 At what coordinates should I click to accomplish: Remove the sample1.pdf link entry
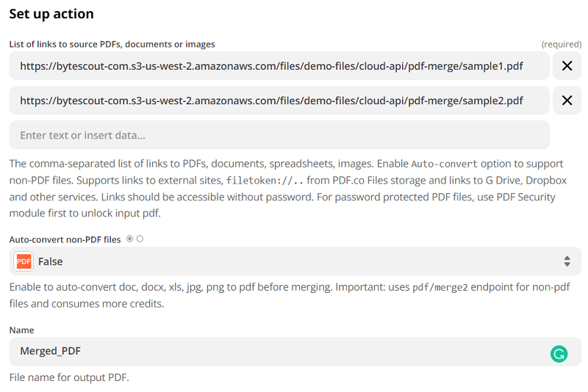pyautogui.click(x=567, y=66)
